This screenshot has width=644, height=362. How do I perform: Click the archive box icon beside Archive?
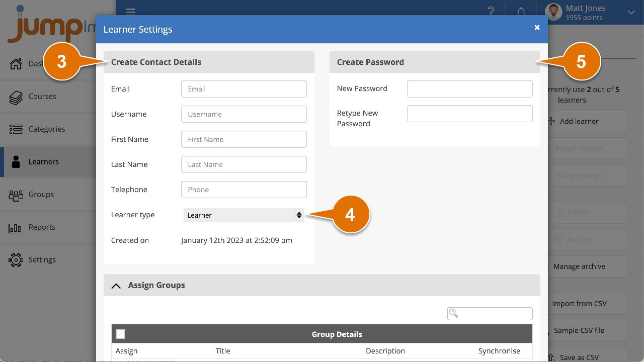click(557, 240)
